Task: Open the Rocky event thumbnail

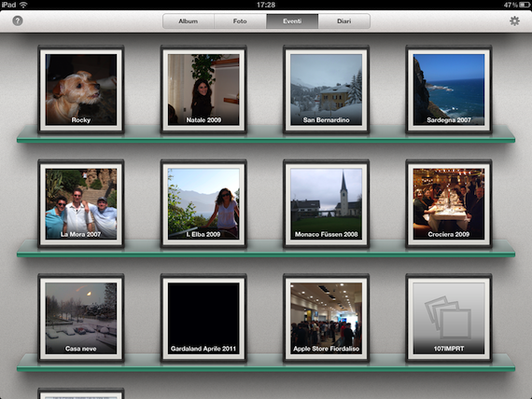Action: click(81, 89)
